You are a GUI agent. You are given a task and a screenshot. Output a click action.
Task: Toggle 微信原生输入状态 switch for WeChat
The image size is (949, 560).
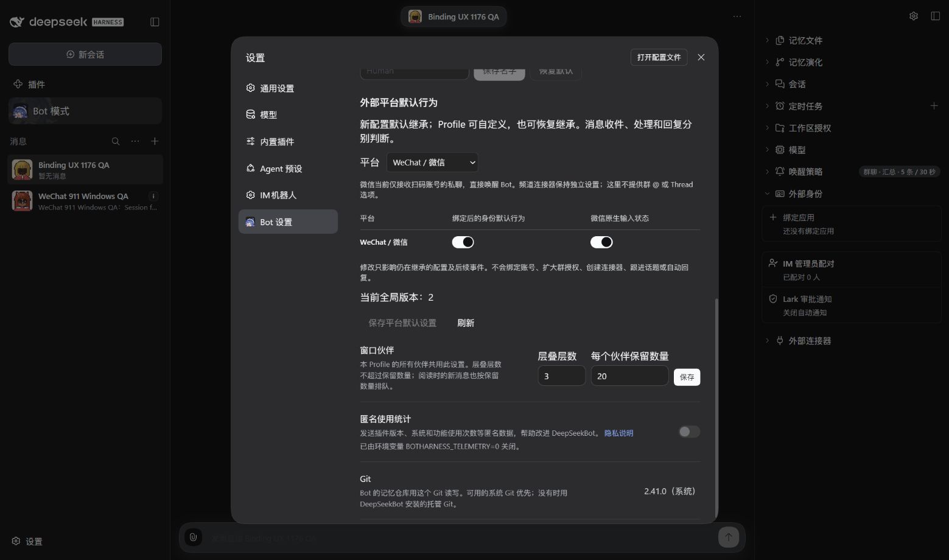(x=601, y=242)
